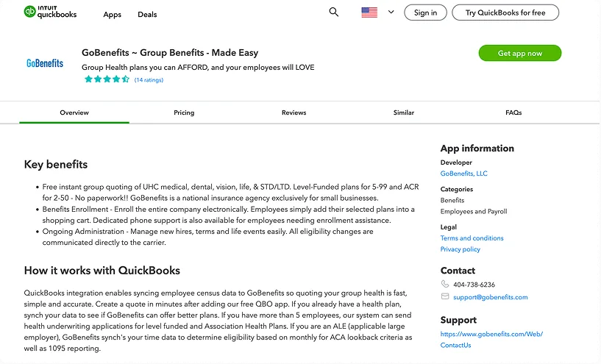Click the email envelope icon
Image resolution: width=601 pixels, height=364 pixels.
click(445, 297)
